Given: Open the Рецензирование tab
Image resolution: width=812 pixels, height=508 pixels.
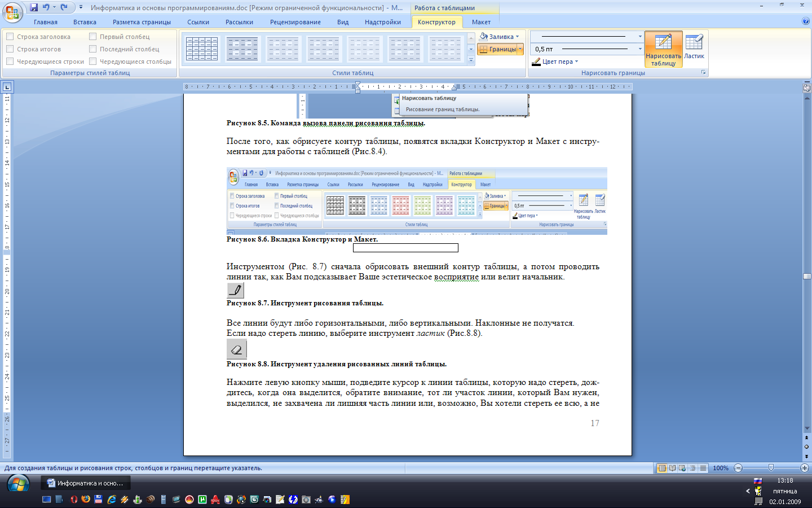Looking at the screenshot, I should [x=295, y=22].
